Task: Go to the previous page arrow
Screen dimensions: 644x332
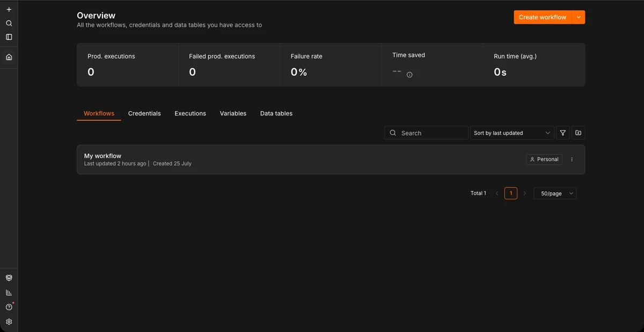Action: pyautogui.click(x=497, y=193)
